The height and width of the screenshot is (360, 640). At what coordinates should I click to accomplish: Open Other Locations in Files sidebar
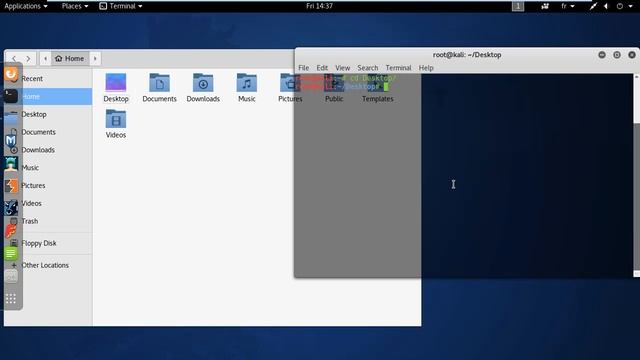pos(48,265)
